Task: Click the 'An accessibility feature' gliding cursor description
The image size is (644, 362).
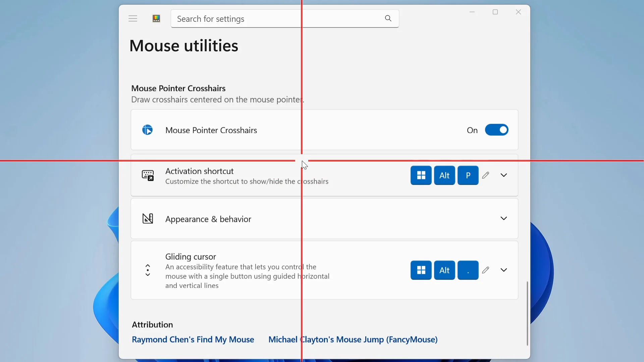Action: point(247,276)
